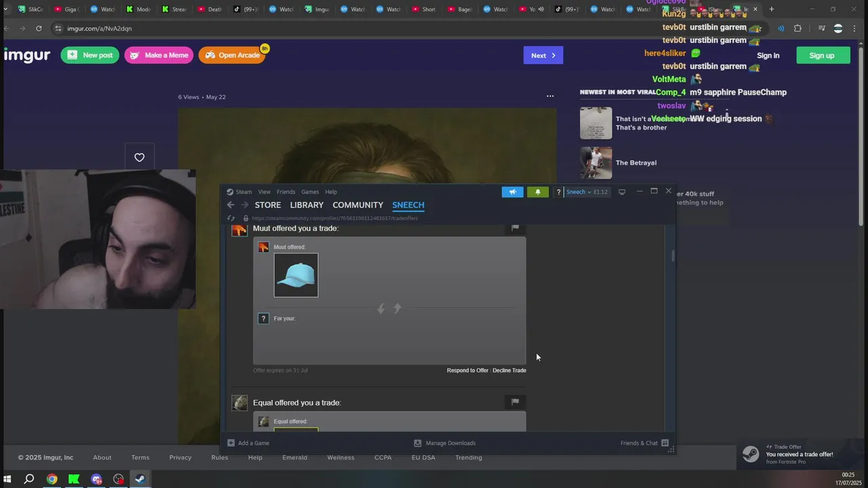The width and height of the screenshot is (868, 488).
Task: Switch to the LIBRARY tab in Steam
Action: click(x=307, y=205)
